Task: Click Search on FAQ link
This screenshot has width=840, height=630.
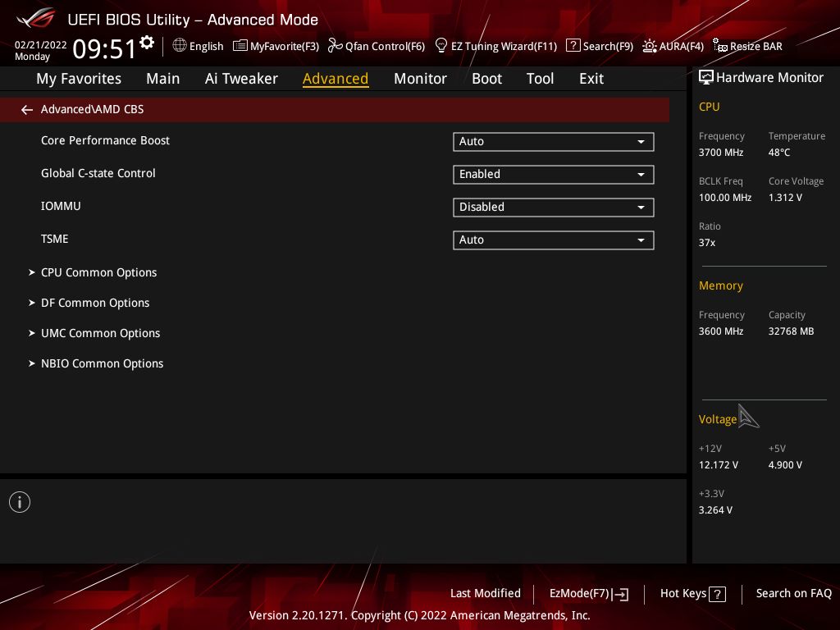Action: pos(793,593)
